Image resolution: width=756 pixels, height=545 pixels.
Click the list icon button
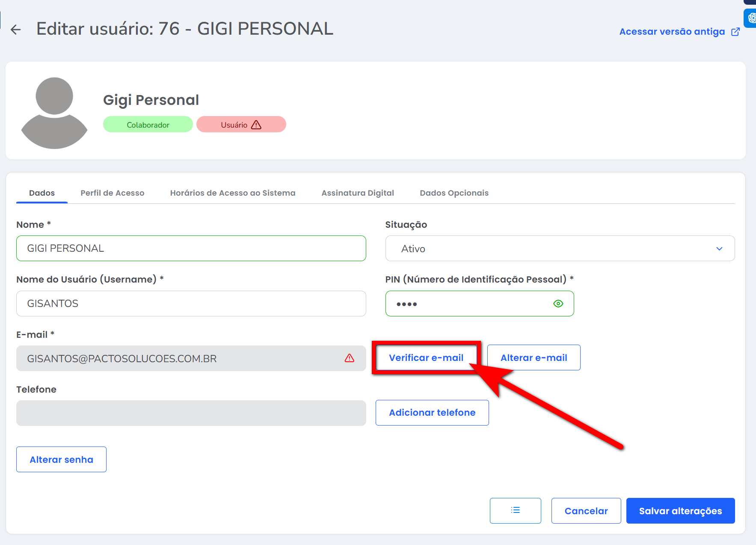click(515, 510)
